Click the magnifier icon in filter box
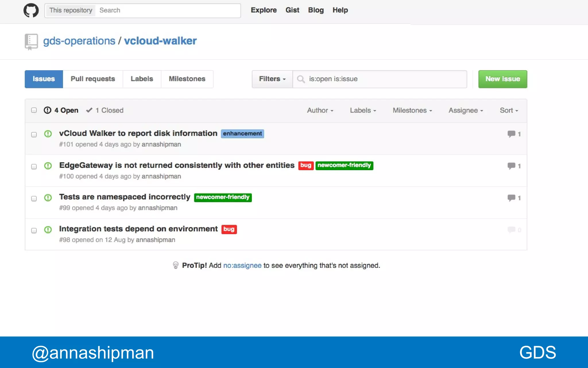This screenshot has height=368, width=588. tap(301, 79)
